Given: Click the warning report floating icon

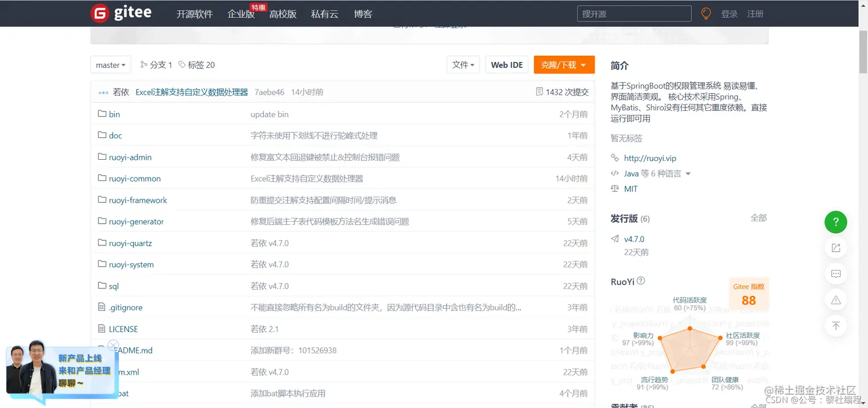Looking at the screenshot, I should click(x=836, y=300).
